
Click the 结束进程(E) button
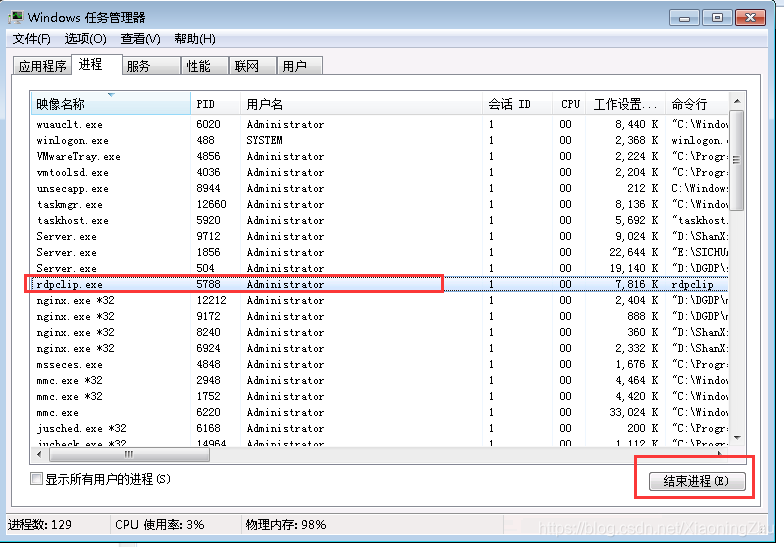(697, 481)
